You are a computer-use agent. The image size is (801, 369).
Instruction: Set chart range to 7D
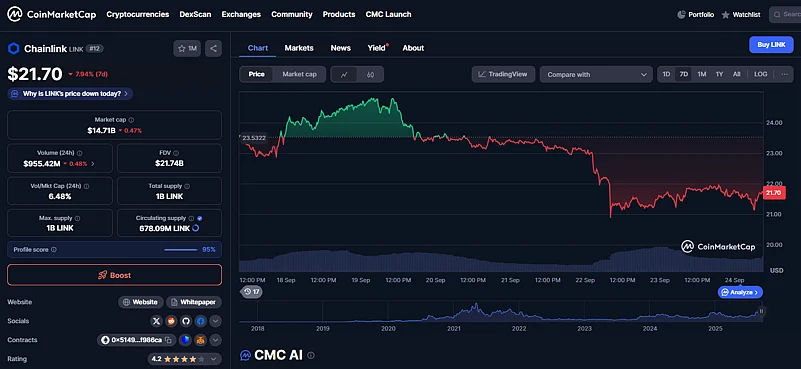684,74
